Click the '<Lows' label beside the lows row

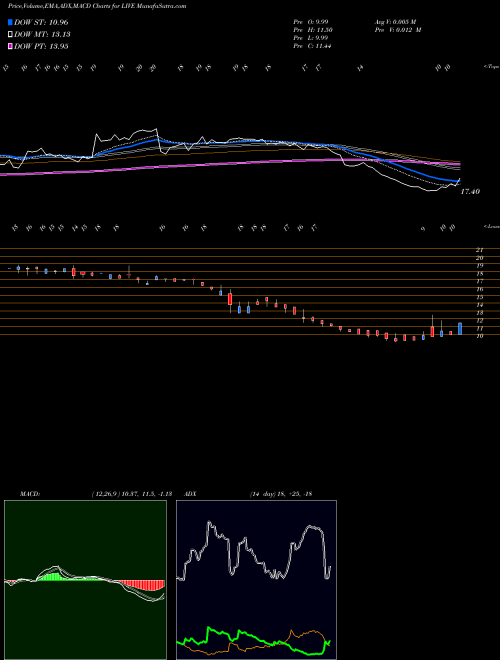point(491,226)
